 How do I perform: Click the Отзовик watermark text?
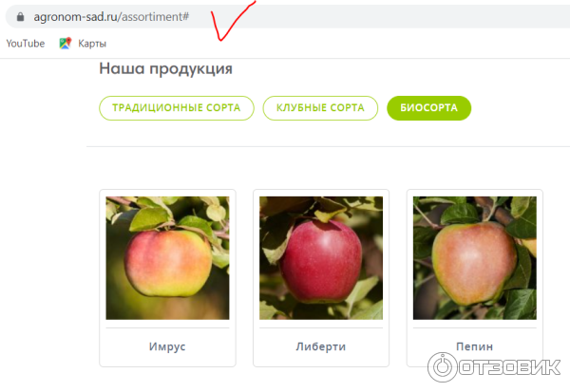pyautogui.click(x=509, y=367)
